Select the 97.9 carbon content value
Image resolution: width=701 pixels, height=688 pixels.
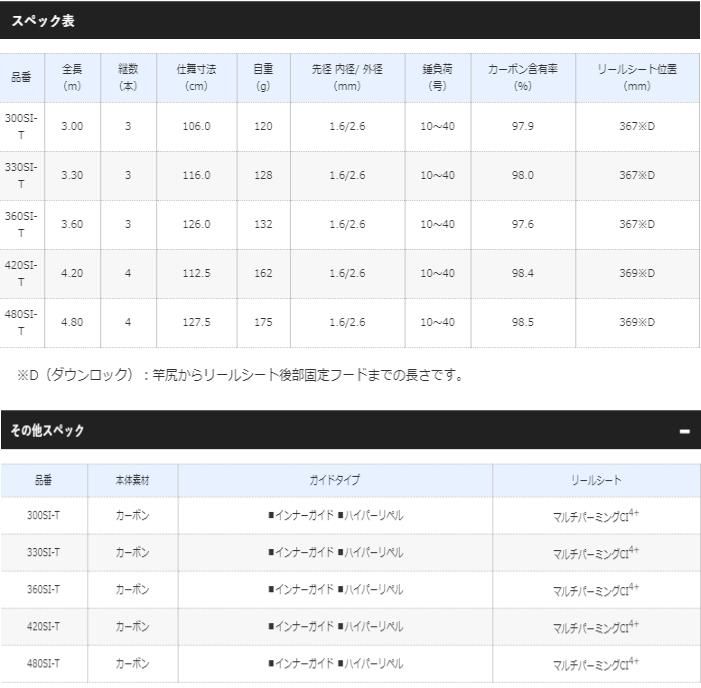tap(523, 127)
